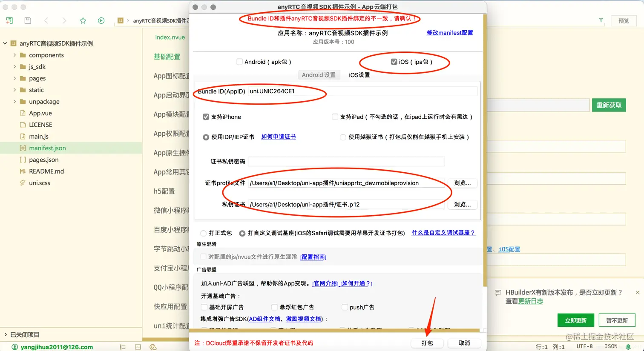Uncheck the iOS (ipa包) checkbox

[x=394, y=62]
